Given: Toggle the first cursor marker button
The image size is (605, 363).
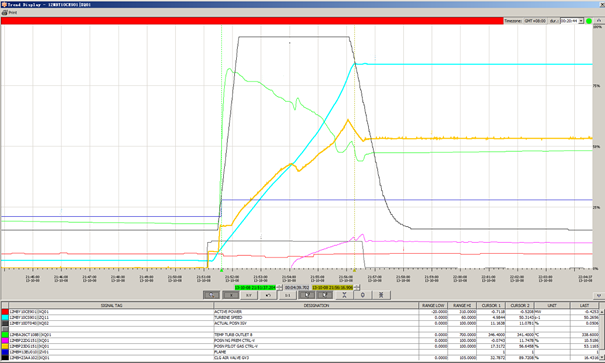Looking at the screenshot, I should coord(307,295).
